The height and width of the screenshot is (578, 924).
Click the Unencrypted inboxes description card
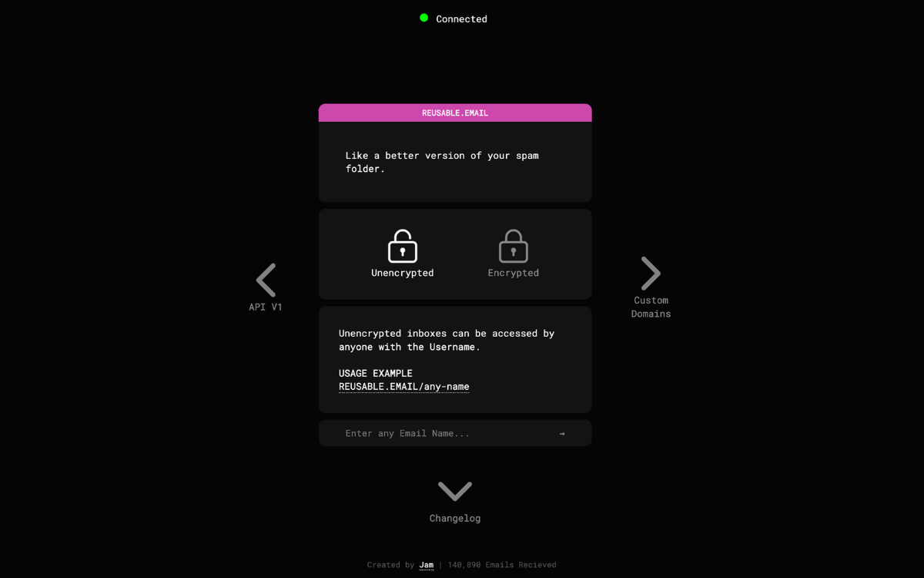point(455,360)
